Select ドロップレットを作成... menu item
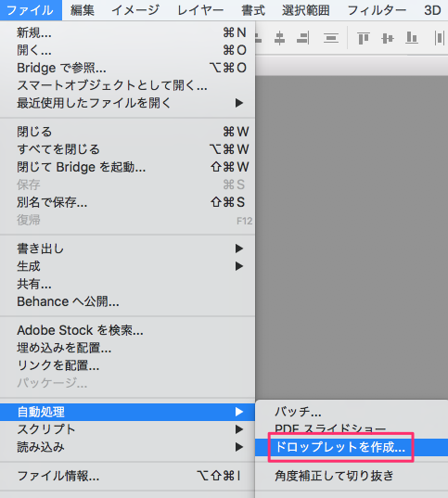This screenshot has width=448, height=498. coord(352,447)
